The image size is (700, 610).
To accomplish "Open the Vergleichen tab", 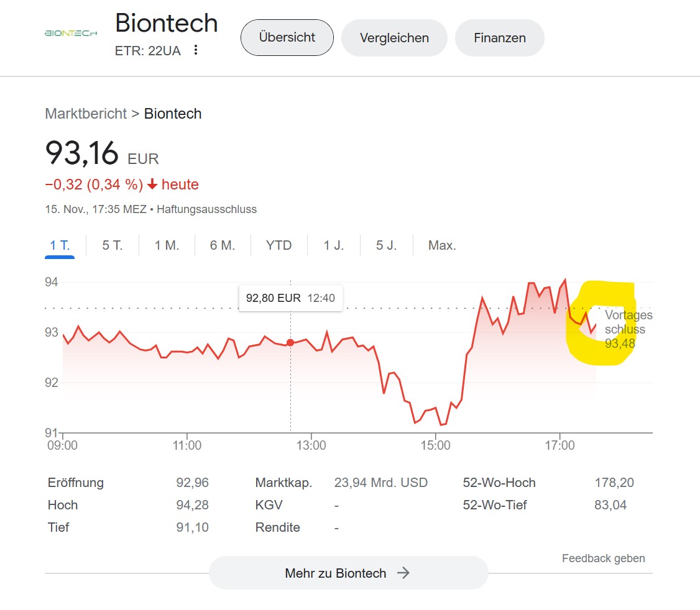I will (x=394, y=38).
